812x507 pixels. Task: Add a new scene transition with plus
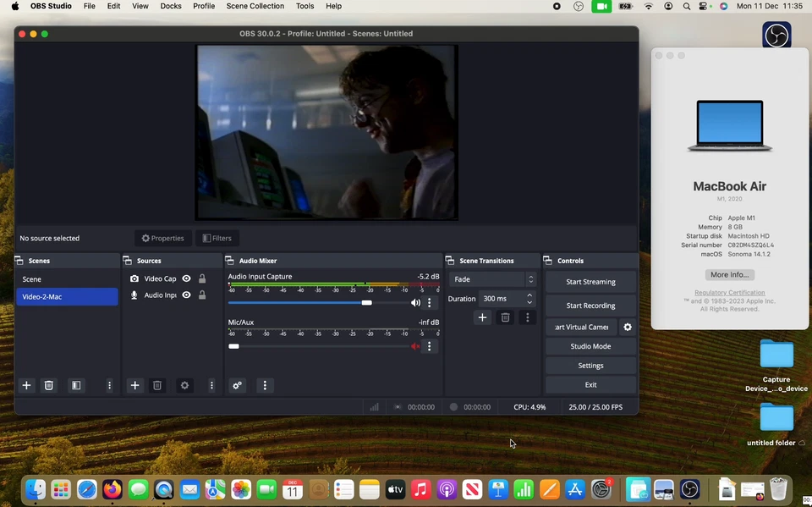(x=482, y=317)
